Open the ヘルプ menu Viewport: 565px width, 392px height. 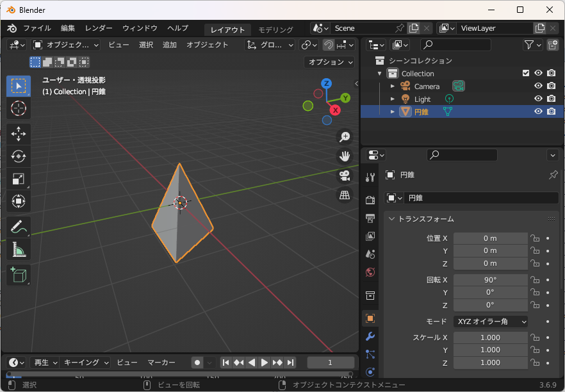tap(177, 28)
